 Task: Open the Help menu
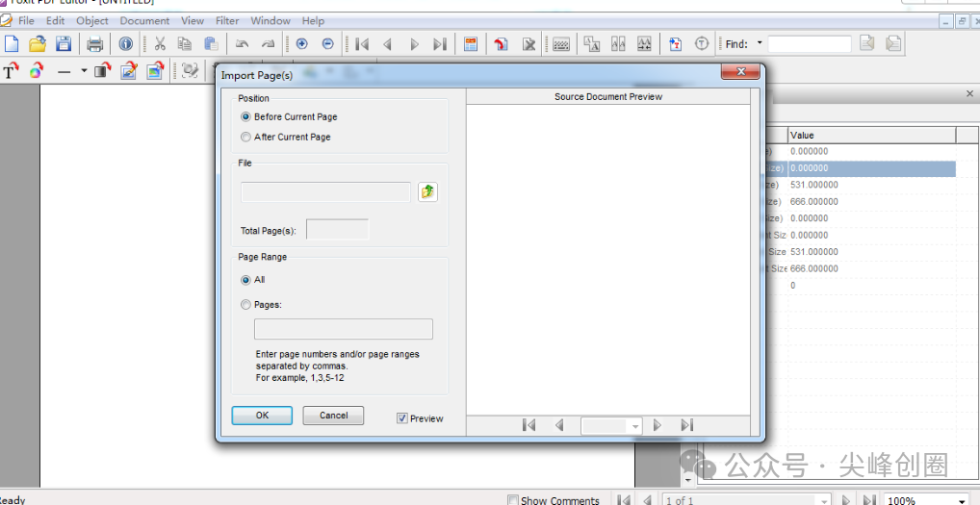coord(313,20)
